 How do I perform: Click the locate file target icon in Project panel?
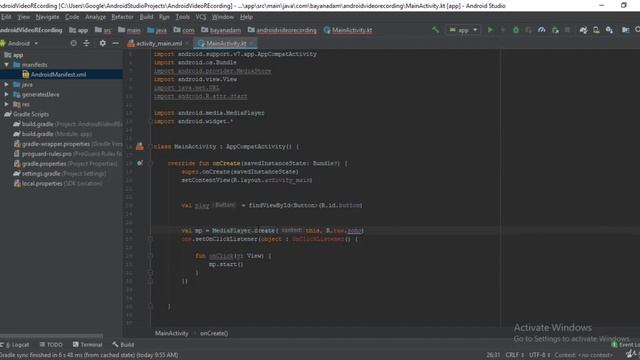coord(73,43)
